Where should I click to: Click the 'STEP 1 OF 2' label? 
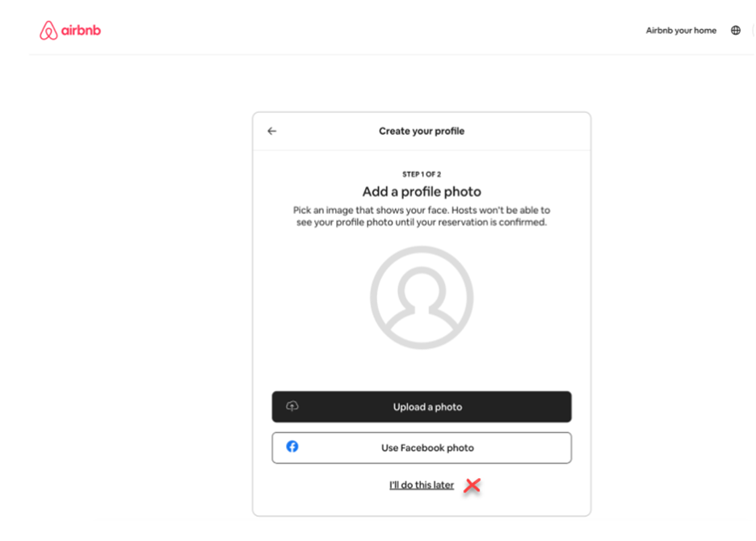[x=422, y=174]
